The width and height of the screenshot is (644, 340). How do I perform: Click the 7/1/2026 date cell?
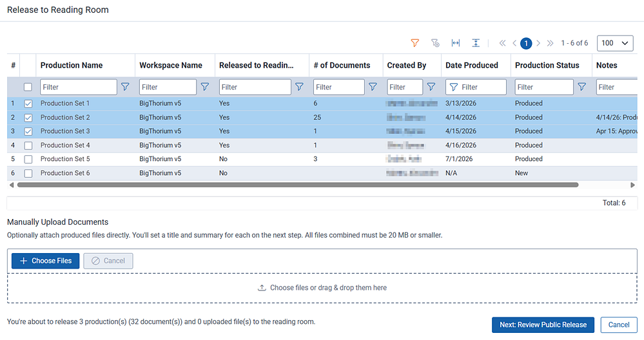tap(459, 159)
